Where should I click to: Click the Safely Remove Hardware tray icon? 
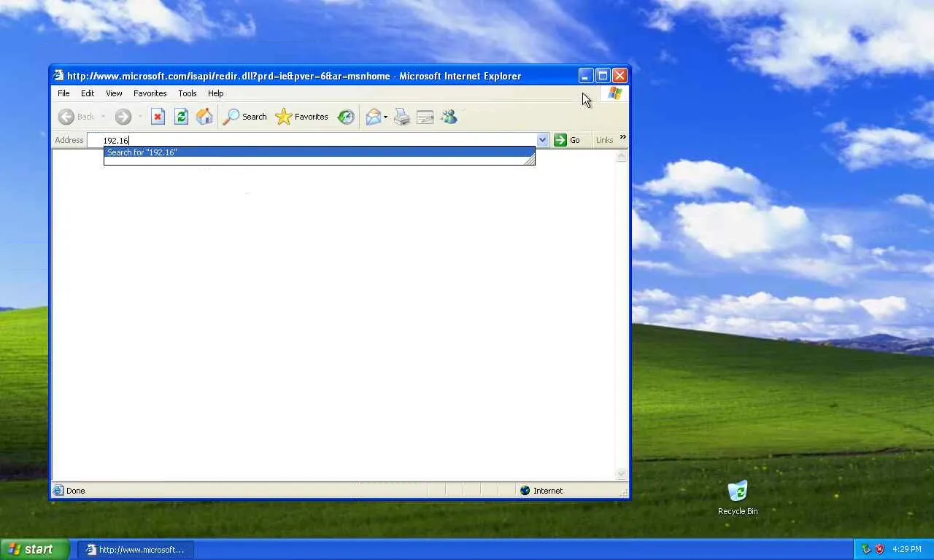point(866,549)
